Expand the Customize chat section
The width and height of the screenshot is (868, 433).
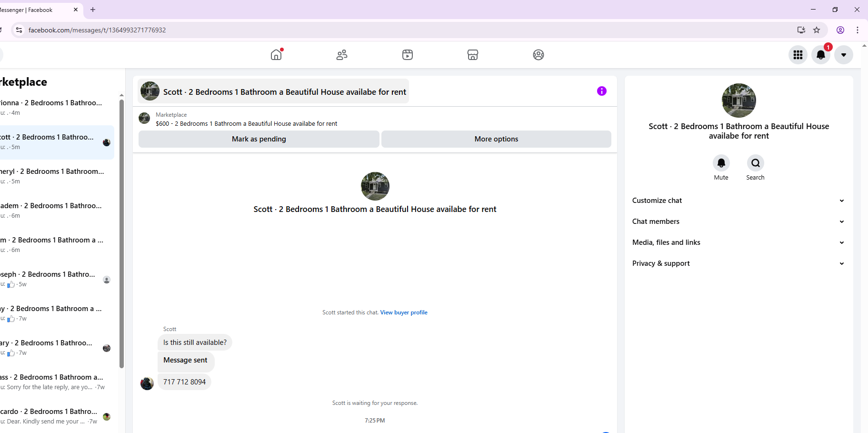tap(738, 201)
